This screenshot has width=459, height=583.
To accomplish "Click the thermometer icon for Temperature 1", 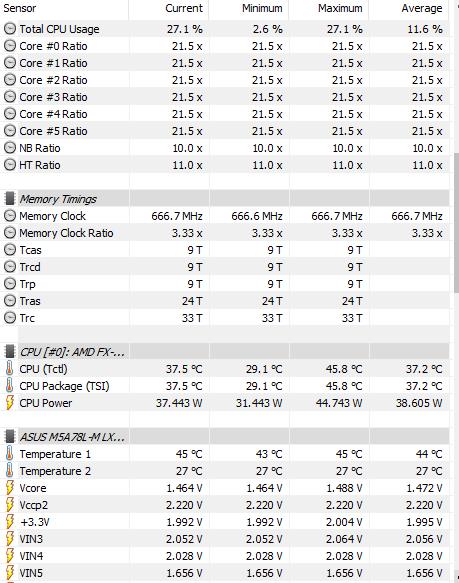I will click(10, 454).
